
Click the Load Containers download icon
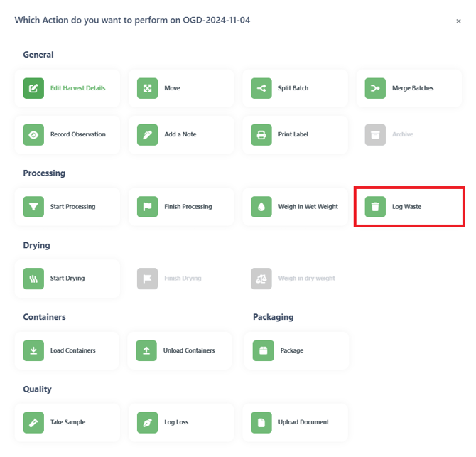(33, 350)
